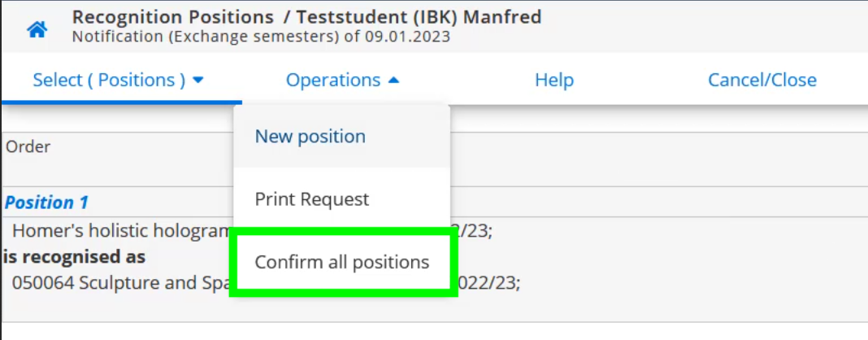Screen dimensions: 868x340
Task: Open Help in the top navigation
Action: click(x=554, y=81)
